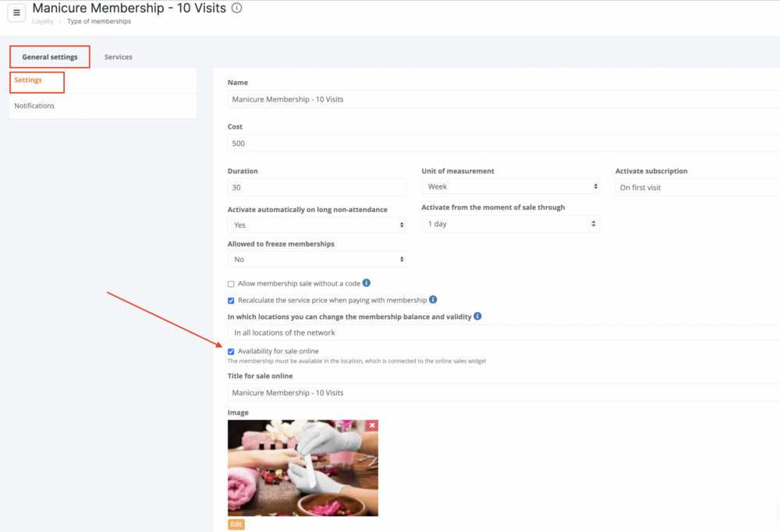Click the Duration input field

tap(317, 188)
